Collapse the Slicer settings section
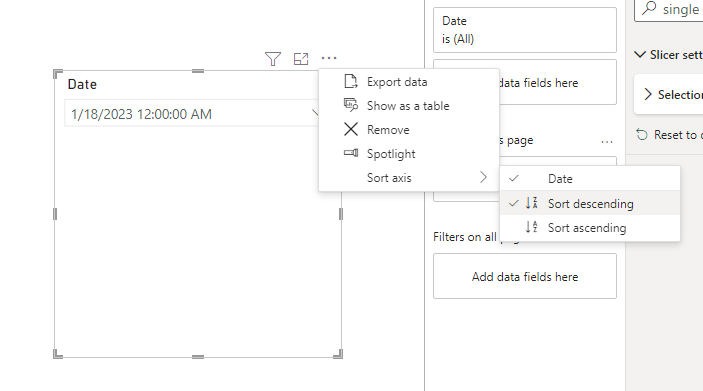This screenshot has width=703, height=391. point(639,55)
